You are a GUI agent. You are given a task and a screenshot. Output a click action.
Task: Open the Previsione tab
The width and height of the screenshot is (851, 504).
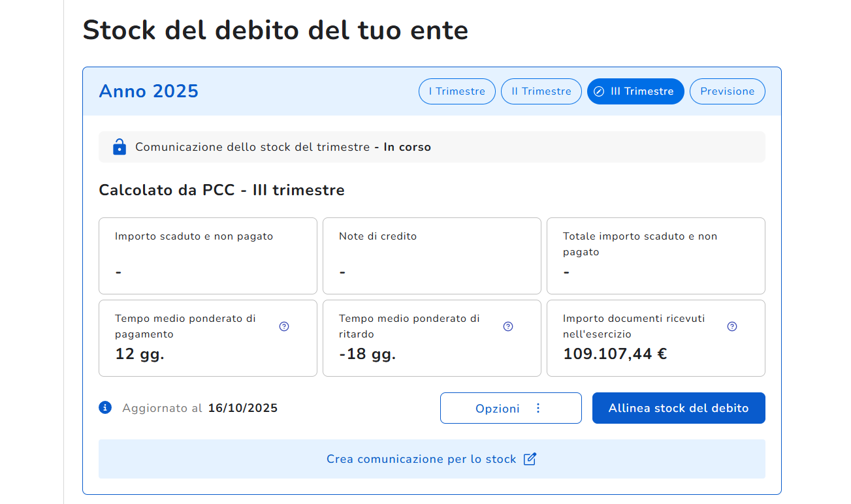tap(727, 91)
